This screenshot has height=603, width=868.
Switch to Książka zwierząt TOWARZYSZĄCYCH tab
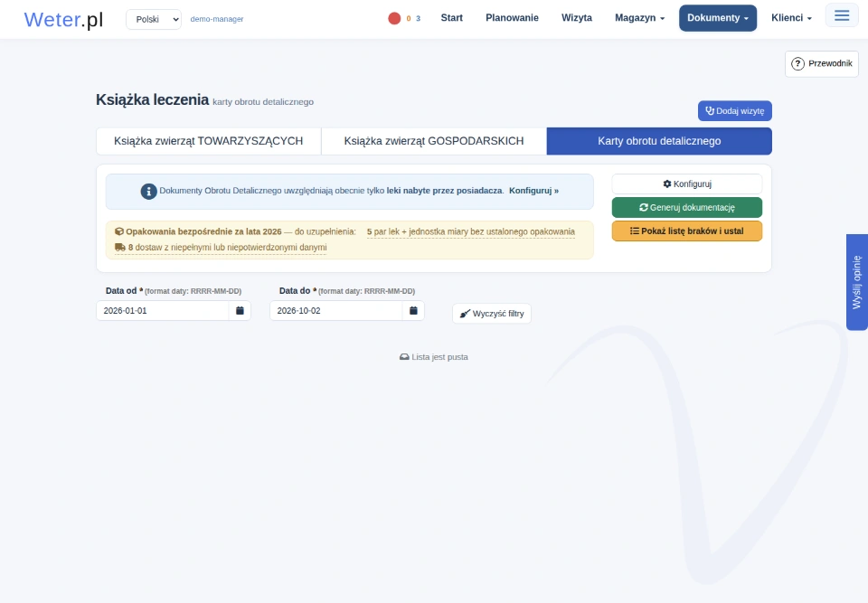point(209,141)
